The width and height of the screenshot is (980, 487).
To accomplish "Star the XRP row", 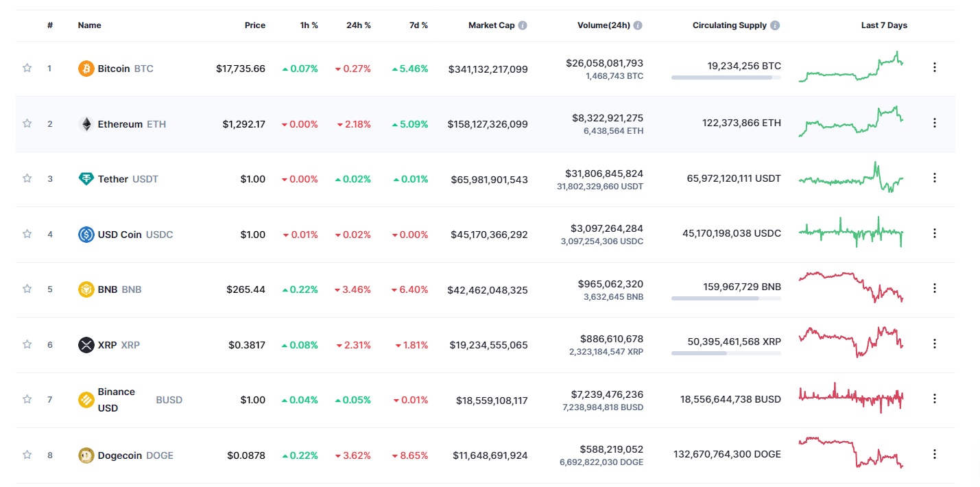I will coord(27,344).
